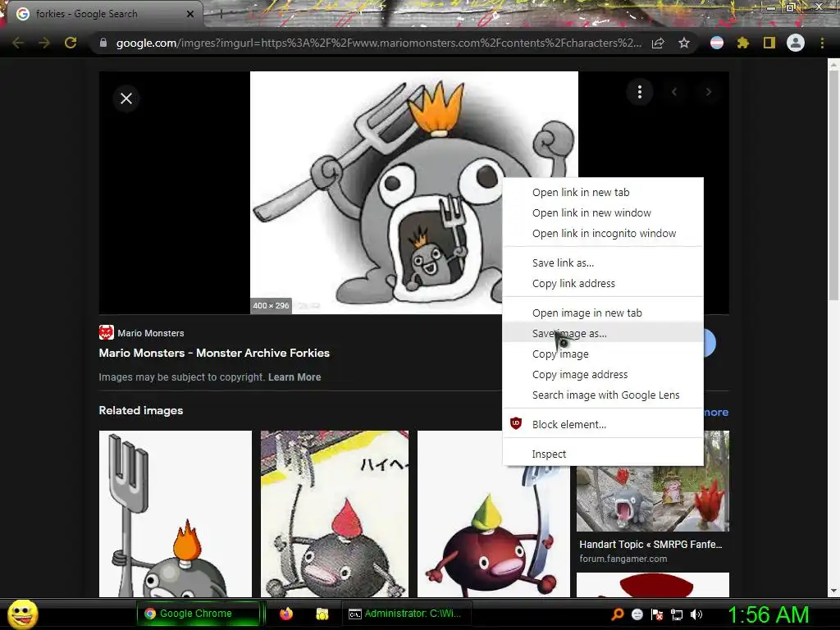The height and width of the screenshot is (630, 840).
Task: Go to next image arrow
Action: click(x=708, y=92)
